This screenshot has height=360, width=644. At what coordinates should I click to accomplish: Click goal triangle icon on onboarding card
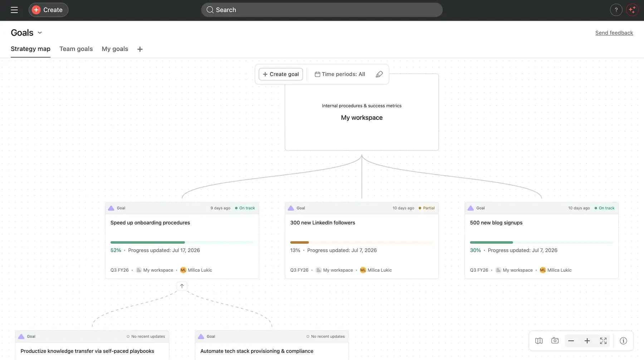point(111,208)
